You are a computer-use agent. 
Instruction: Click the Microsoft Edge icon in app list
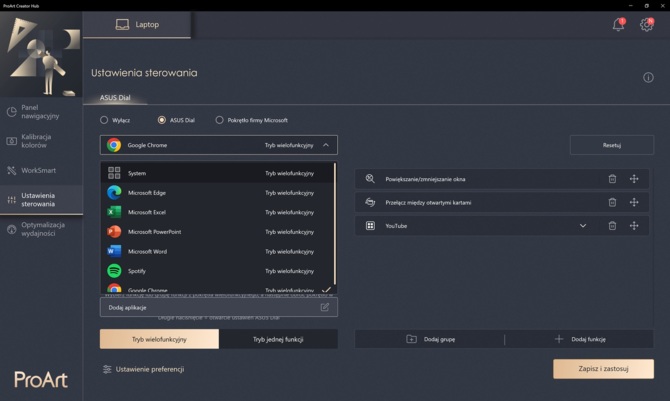point(114,193)
